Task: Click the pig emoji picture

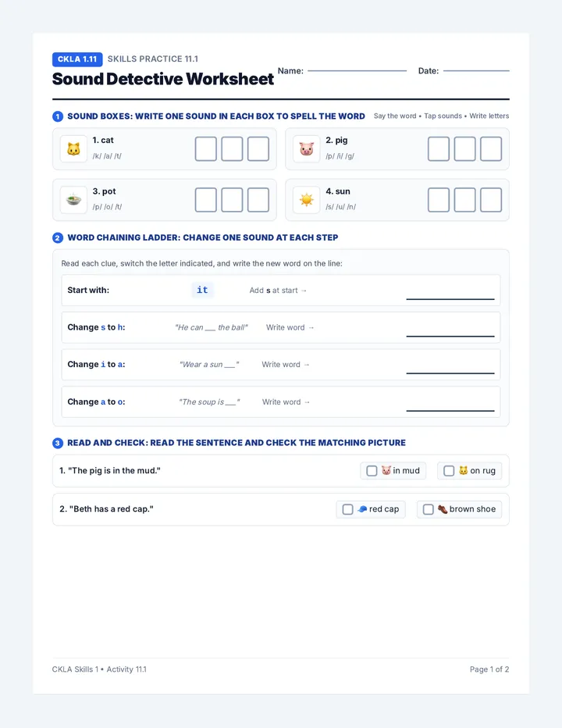Action: point(307,149)
